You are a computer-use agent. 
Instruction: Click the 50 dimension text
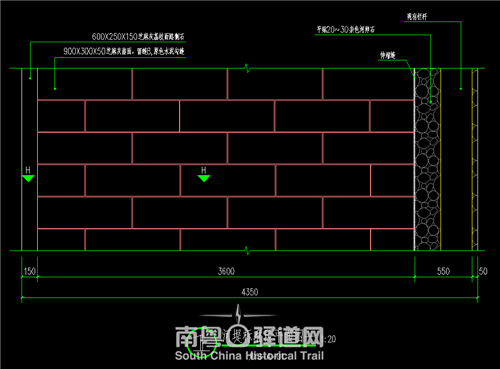pos(483,271)
